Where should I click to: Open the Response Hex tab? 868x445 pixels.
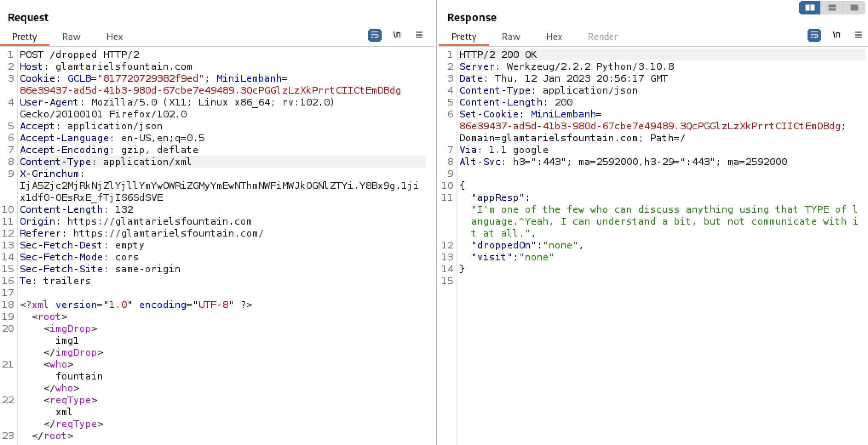tap(554, 37)
